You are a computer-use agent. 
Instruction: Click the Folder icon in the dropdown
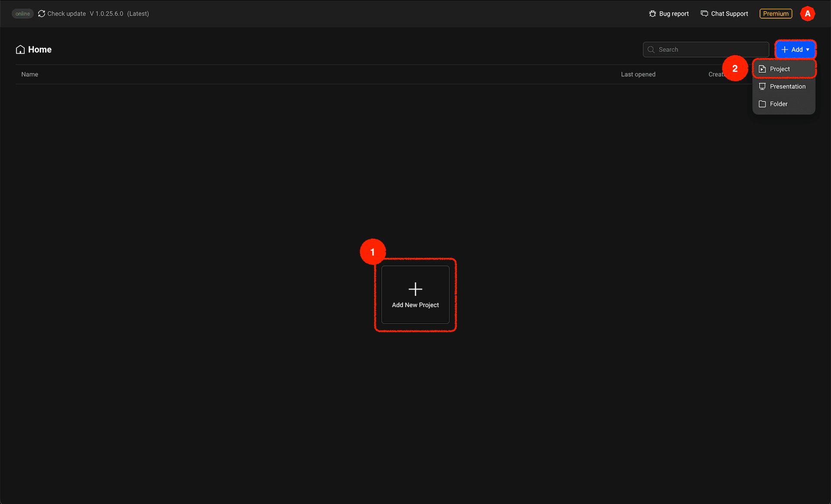pos(762,104)
